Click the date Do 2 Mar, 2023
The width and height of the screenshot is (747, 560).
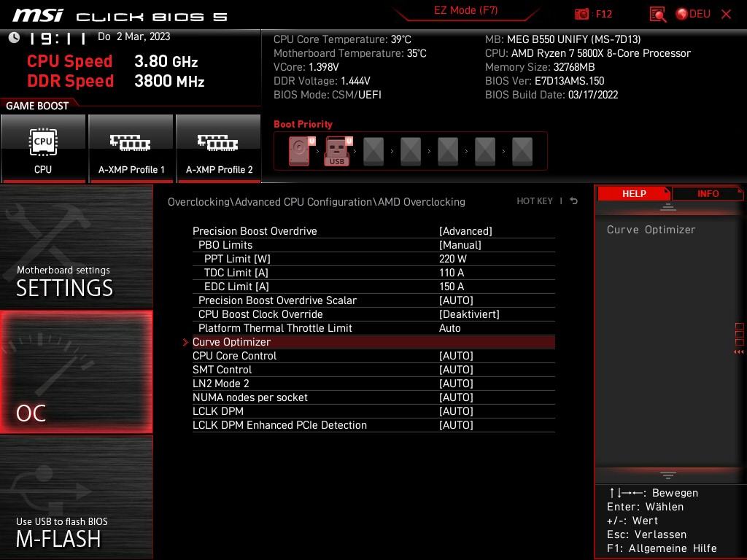pyautogui.click(x=134, y=36)
